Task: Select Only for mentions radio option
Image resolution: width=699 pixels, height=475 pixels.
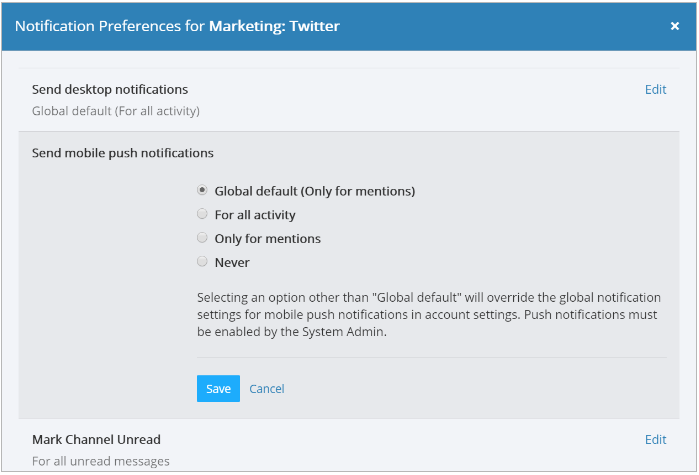Action: pyautogui.click(x=202, y=238)
